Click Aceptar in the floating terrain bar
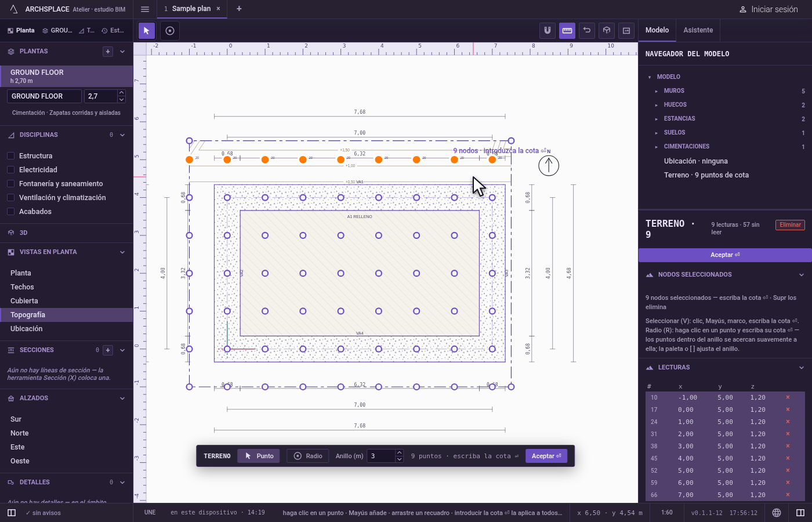Screen dimensions: 812x522 pos(546,456)
